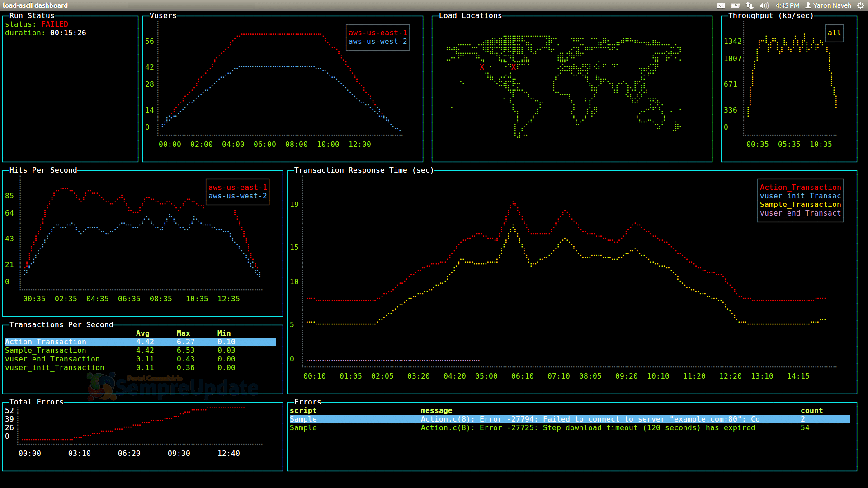Image resolution: width=868 pixels, height=488 pixels.
Task: Open the mail envelope indicator
Action: [721, 5]
